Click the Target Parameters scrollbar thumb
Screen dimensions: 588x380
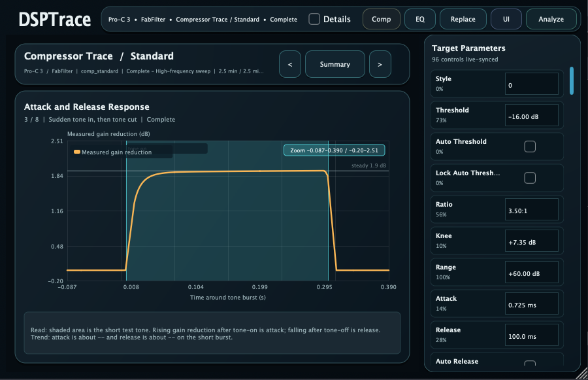point(572,80)
